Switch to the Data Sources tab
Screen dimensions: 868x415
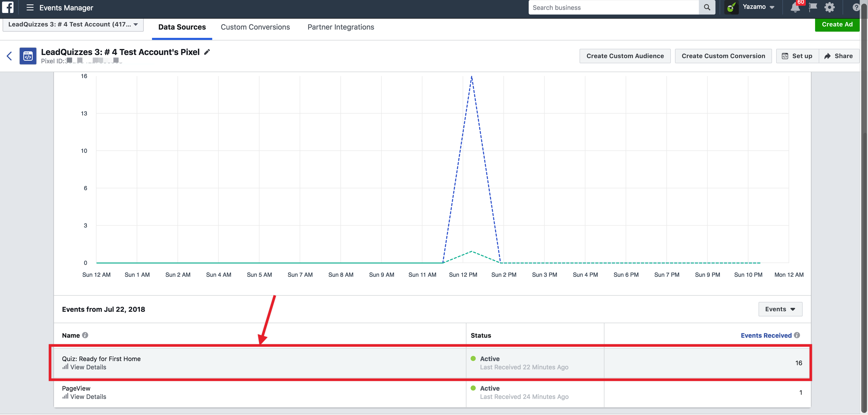coord(182,27)
